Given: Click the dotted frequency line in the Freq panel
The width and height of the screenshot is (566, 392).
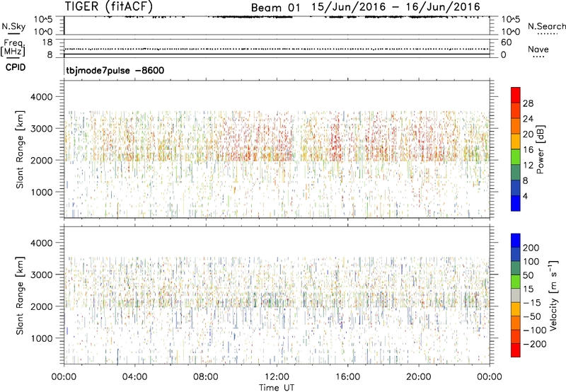Looking at the screenshot, I should click(277, 49).
